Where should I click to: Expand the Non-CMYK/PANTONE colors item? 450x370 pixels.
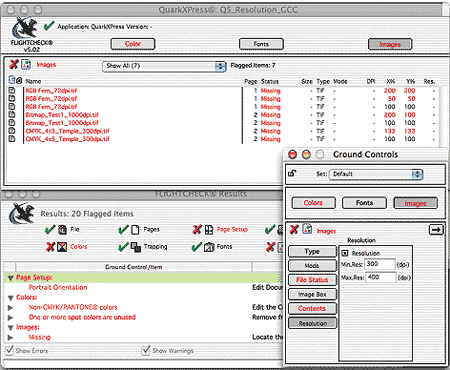point(11,307)
